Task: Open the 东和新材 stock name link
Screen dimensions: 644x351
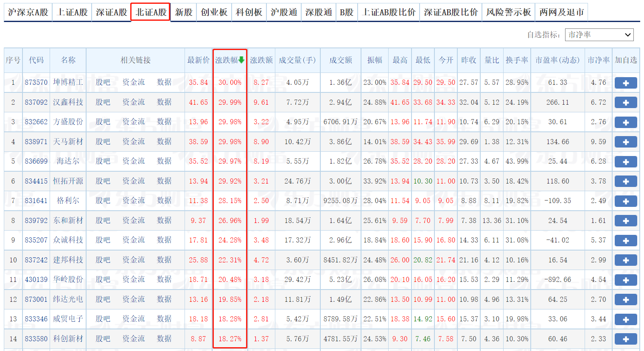Action: [68, 220]
